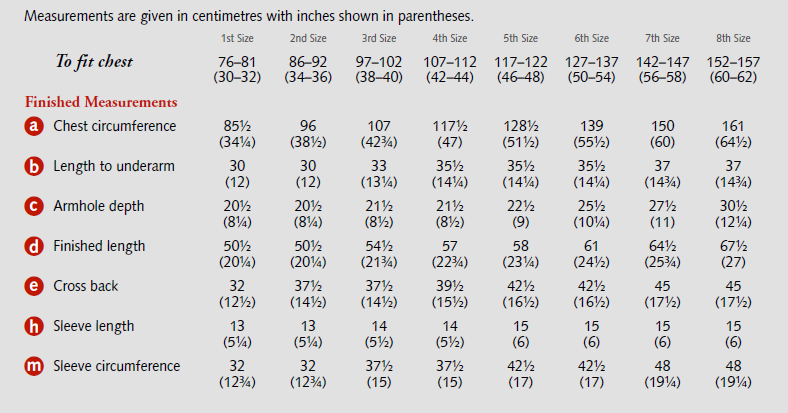The width and height of the screenshot is (788, 413).
Task: Select the red circle 'm' marker
Action: point(35,367)
